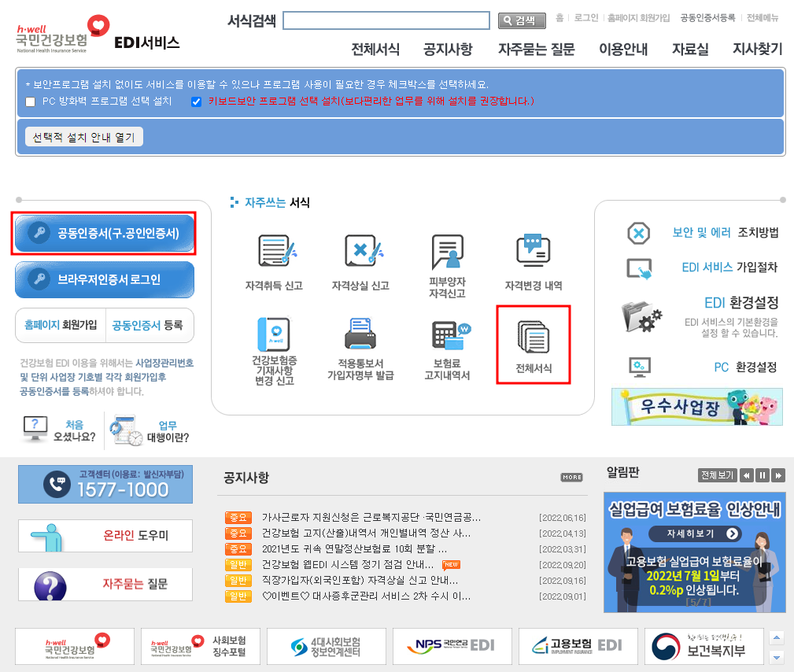This screenshot has width=794, height=672.
Task: Open notice 건강보험 웹EDI 시스템 정기 점검 안내
Action: click(x=348, y=564)
